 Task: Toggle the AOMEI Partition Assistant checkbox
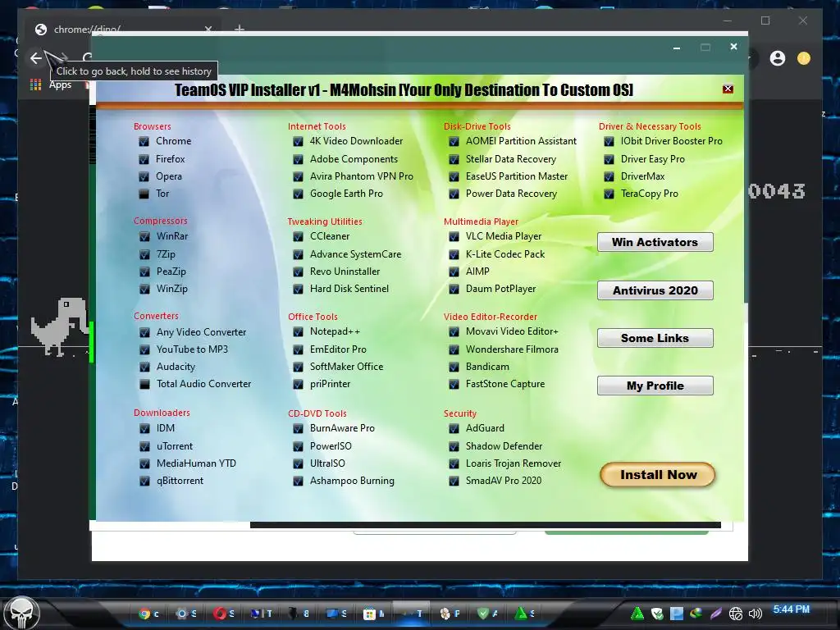pyautogui.click(x=454, y=141)
